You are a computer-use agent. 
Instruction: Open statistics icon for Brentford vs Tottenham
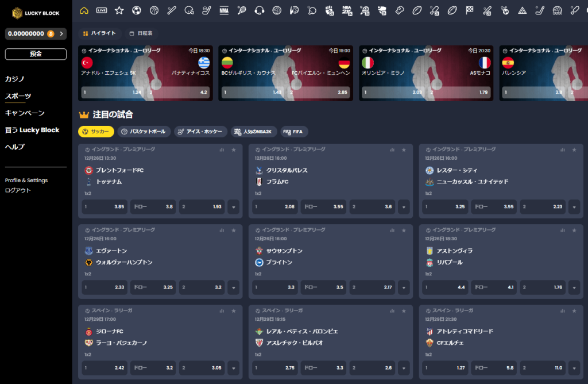(x=222, y=150)
